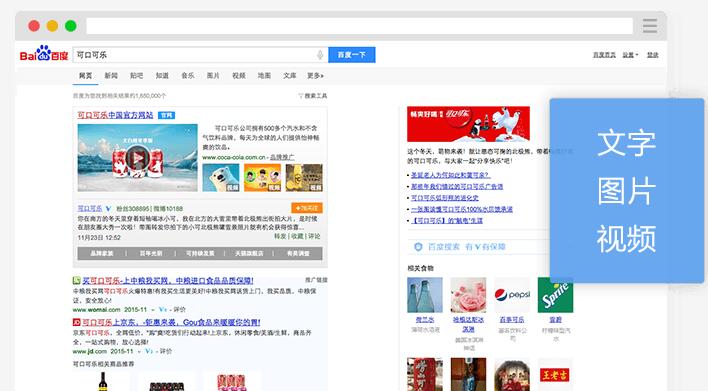
Task: Click 收藏 under the weibo post
Action: click(297, 236)
